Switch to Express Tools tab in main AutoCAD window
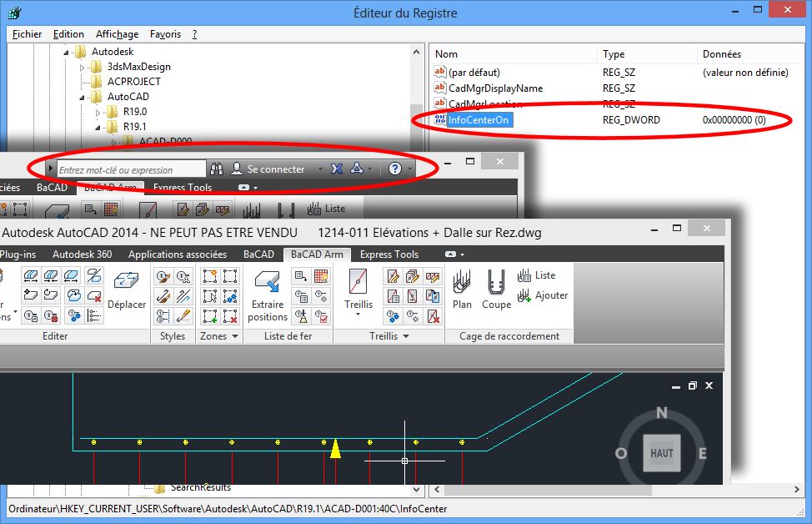This screenshot has width=812, height=524. tap(389, 254)
